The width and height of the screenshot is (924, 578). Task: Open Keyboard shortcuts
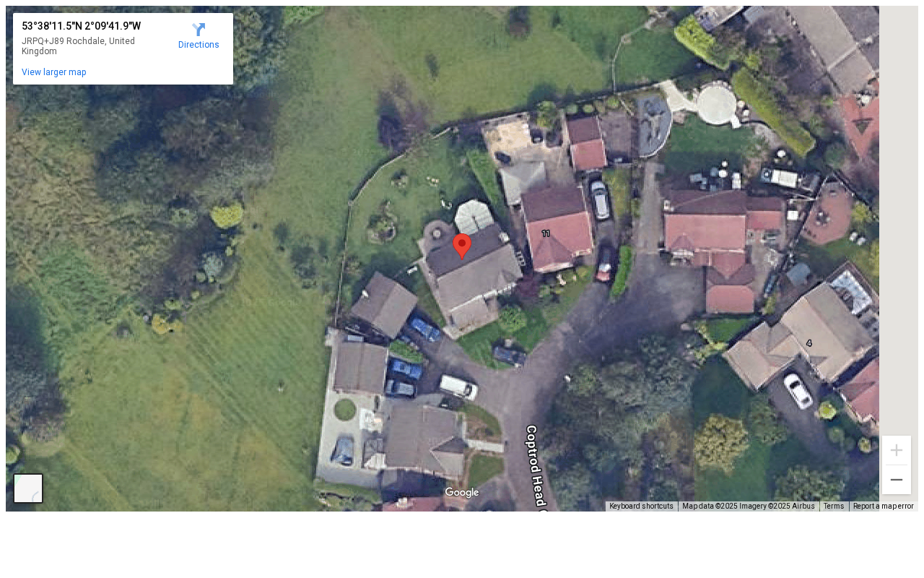pos(641,506)
